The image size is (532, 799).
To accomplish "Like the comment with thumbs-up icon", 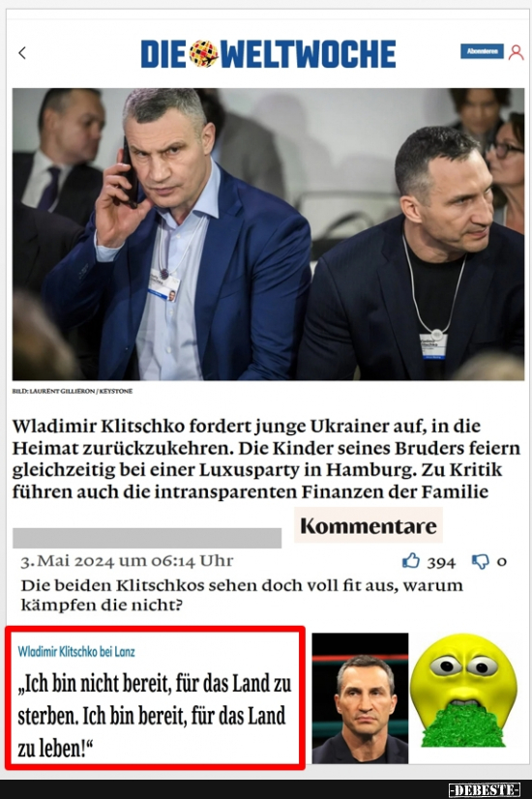I will tap(411, 561).
